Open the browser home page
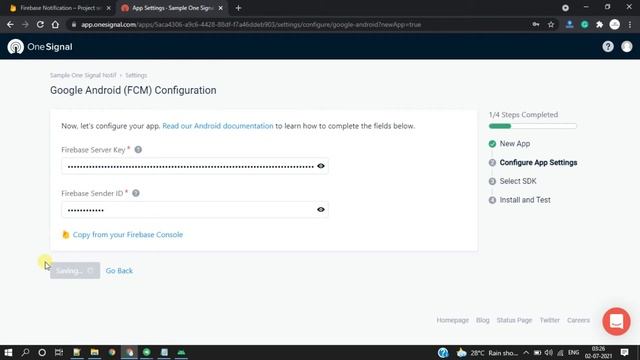This screenshot has height=360, width=640. coord(55,24)
